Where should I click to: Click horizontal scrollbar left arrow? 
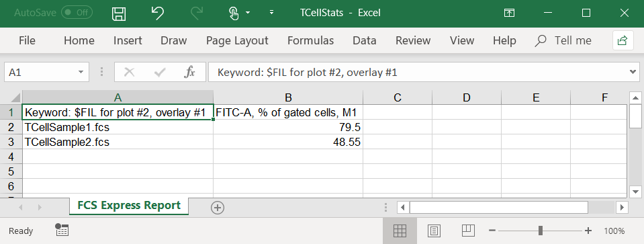(x=403, y=208)
